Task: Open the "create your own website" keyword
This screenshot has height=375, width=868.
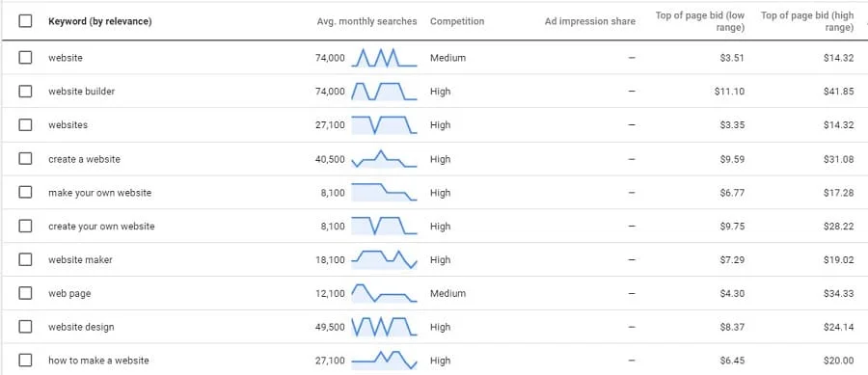Action: click(x=101, y=227)
